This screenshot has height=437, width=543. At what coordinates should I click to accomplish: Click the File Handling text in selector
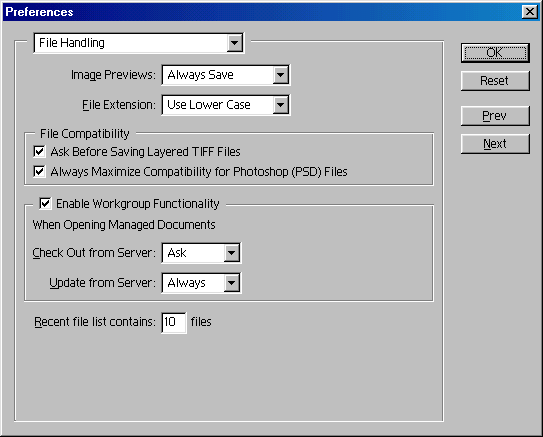[72, 43]
